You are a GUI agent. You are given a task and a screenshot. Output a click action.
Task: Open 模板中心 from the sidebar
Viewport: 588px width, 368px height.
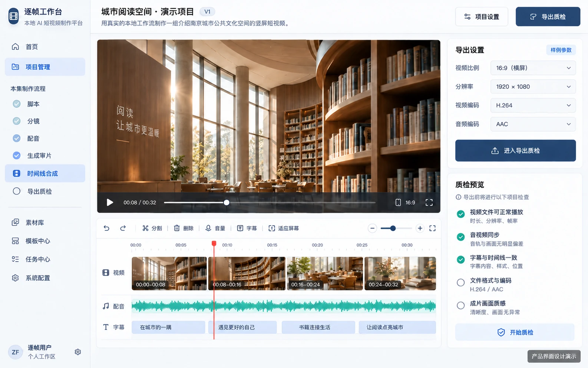pyautogui.click(x=45, y=241)
